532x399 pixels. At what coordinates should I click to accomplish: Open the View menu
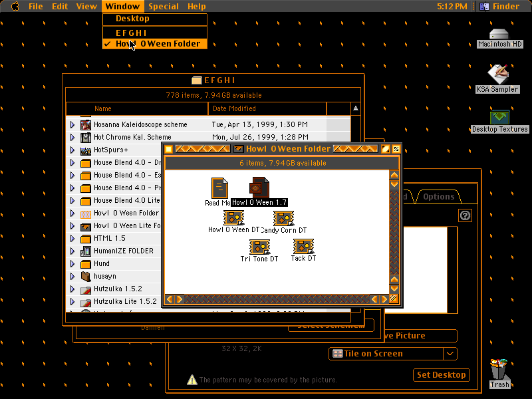click(86, 6)
